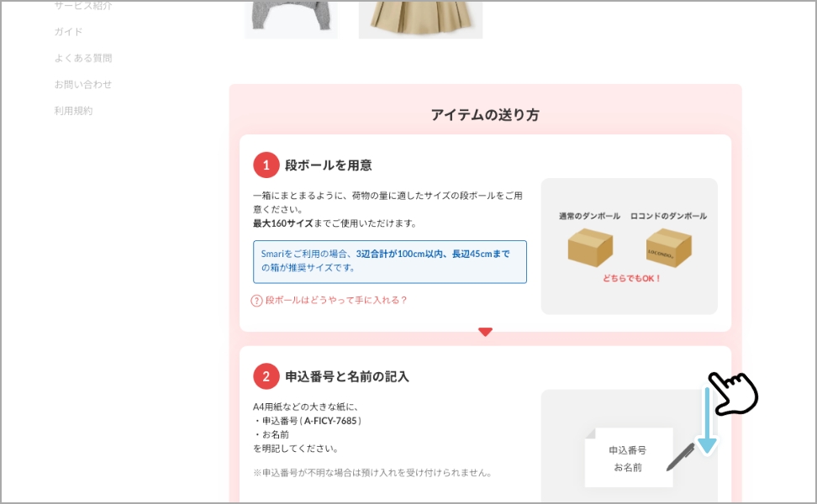817x504 pixels.
Task: Click the red step 1 circle icon
Action: (x=266, y=165)
